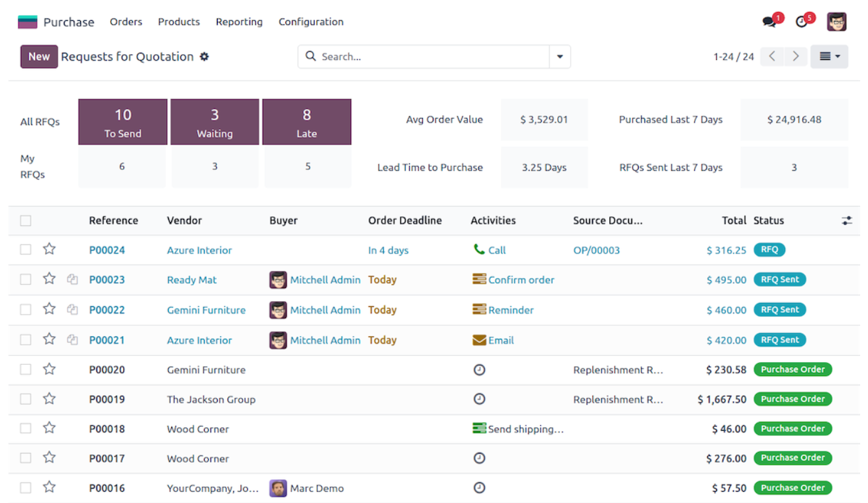The height and width of the screenshot is (503, 868).
Task: Expand the search options dropdown arrow
Action: 560,57
